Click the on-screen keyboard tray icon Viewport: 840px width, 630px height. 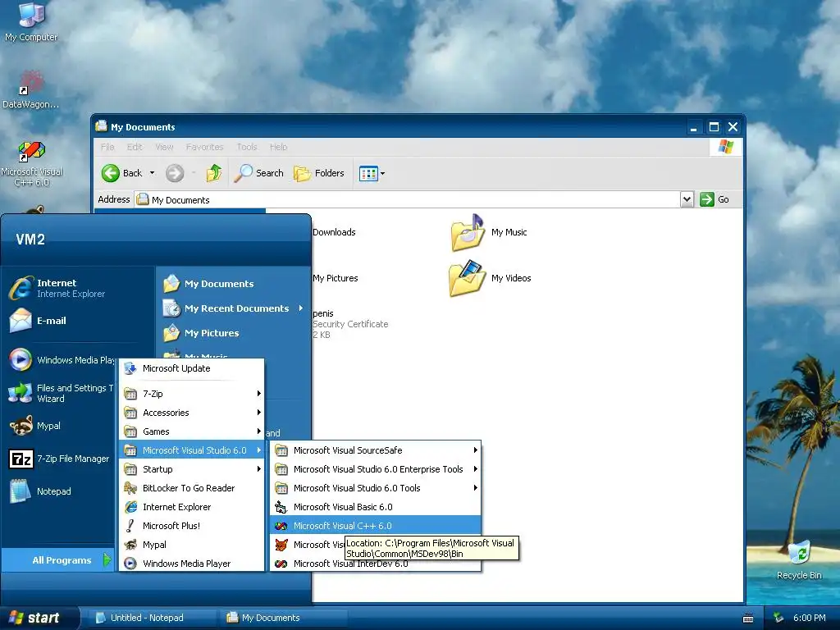(x=748, y=619)
